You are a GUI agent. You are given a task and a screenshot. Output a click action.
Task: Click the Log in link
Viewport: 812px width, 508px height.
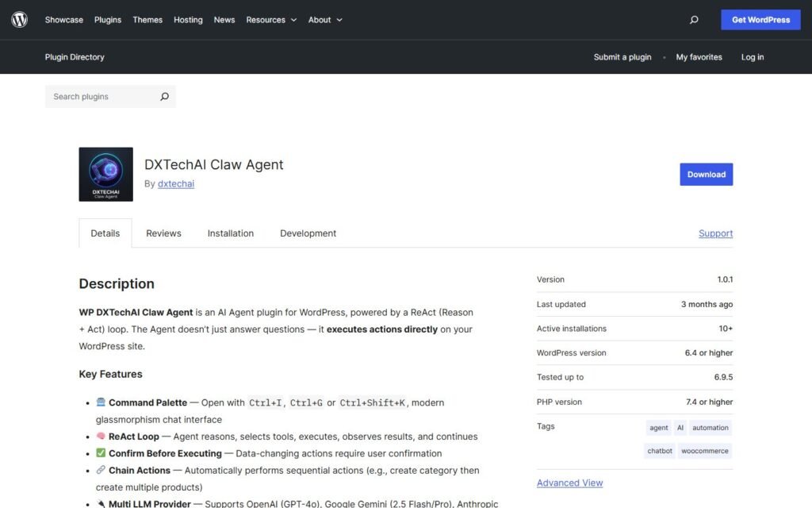coord(753,57)
